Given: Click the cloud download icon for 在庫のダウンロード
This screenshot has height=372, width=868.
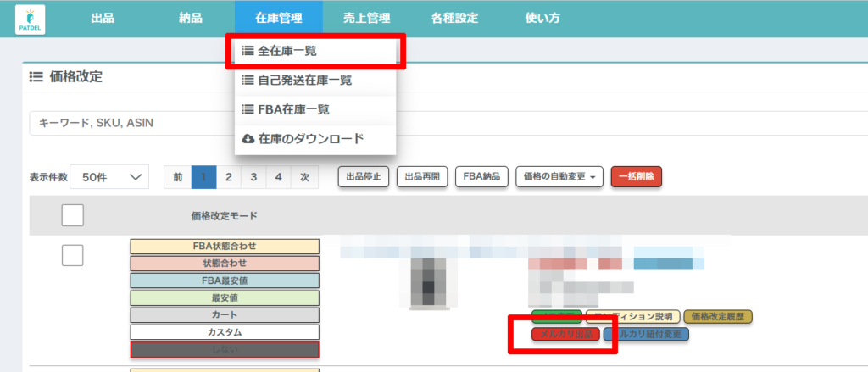Looking at the screenshot, I should click(248, 139).
